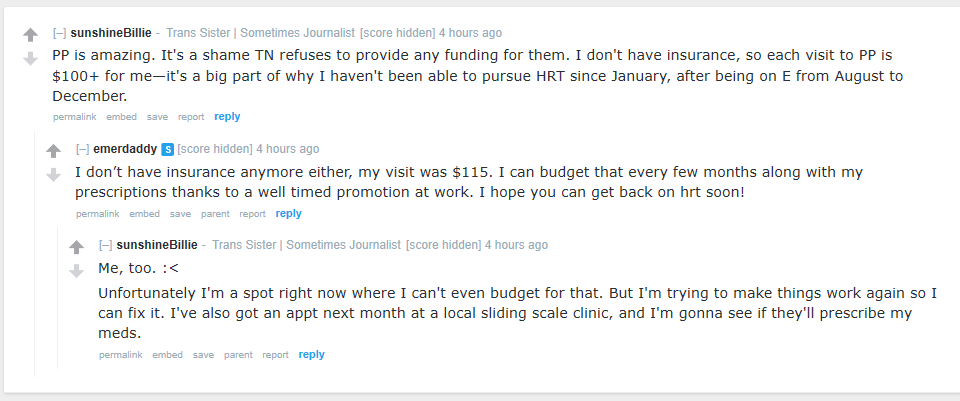Reply to the top-level PP comment
This screenshot has height=401, width=960.
tap(227, 116)
